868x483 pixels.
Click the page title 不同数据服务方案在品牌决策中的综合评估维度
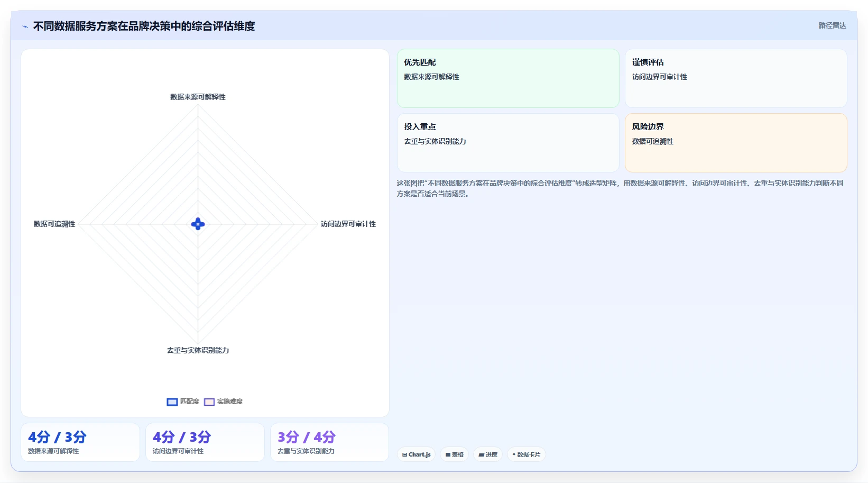144,26
